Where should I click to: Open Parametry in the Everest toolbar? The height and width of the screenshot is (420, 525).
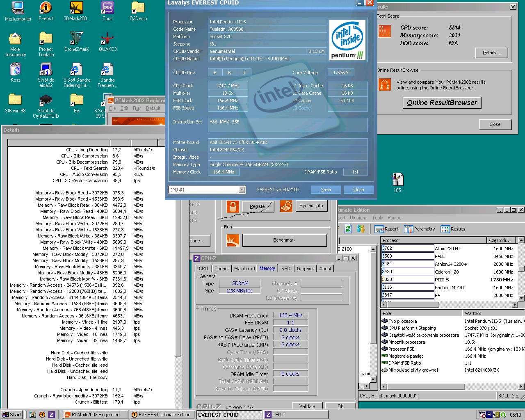(420, 229)
